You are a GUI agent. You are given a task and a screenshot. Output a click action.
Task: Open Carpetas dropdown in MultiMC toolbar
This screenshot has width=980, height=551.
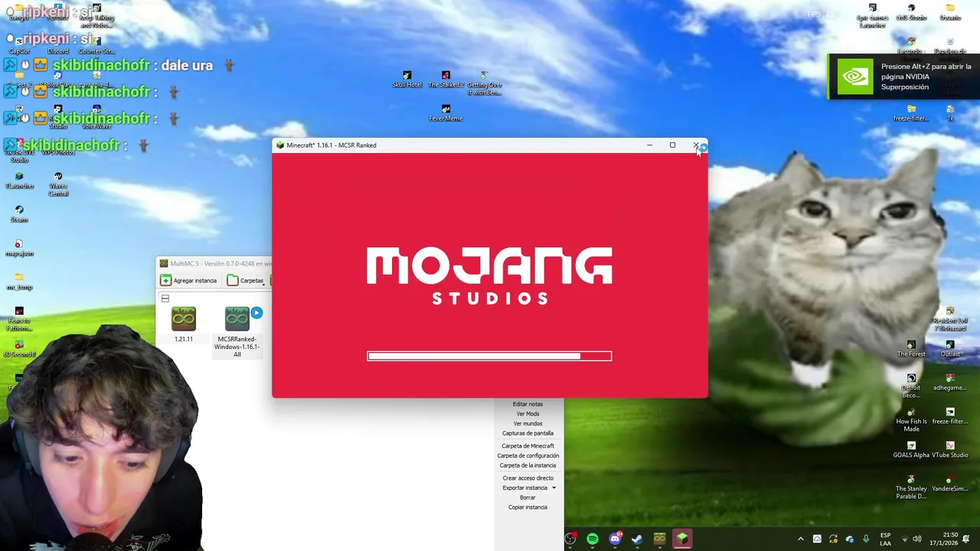click(247, 281)
